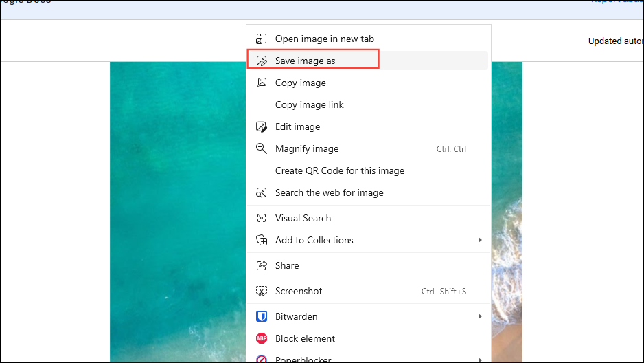This screenshot has width=644, height=363.
Task: Click the Add to Collections icon
Action: coord(261,240)
